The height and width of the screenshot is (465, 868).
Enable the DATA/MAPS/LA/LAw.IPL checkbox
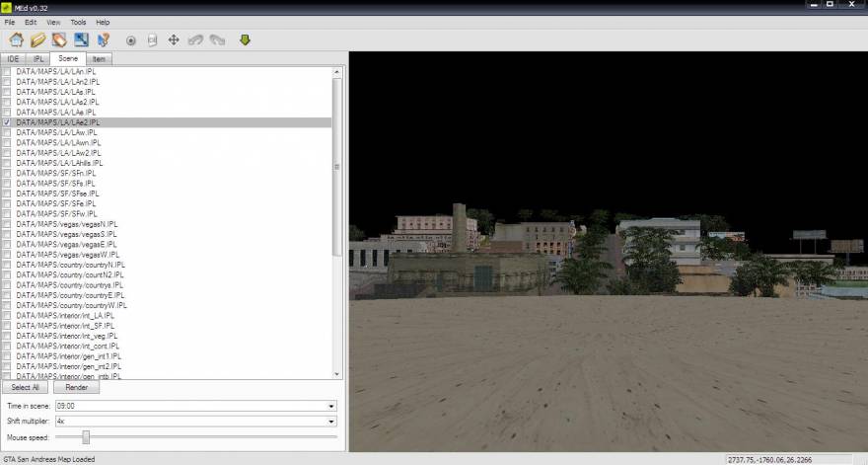click(7, 132)
